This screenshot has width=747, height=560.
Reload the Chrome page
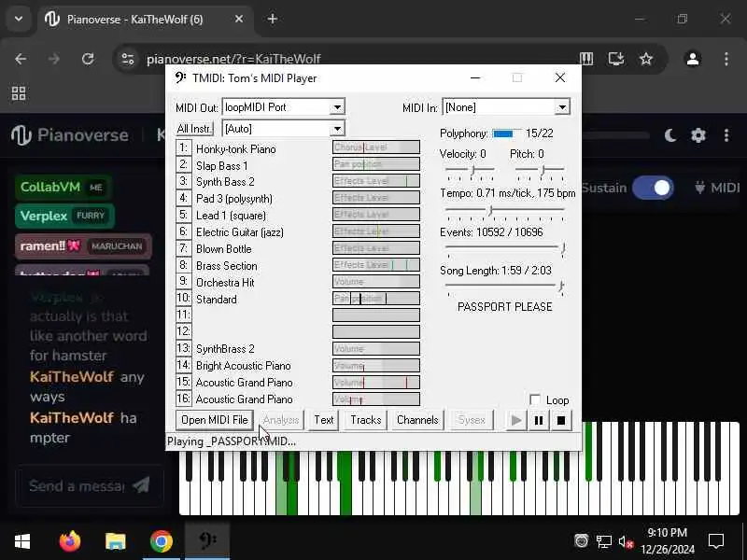88,59
